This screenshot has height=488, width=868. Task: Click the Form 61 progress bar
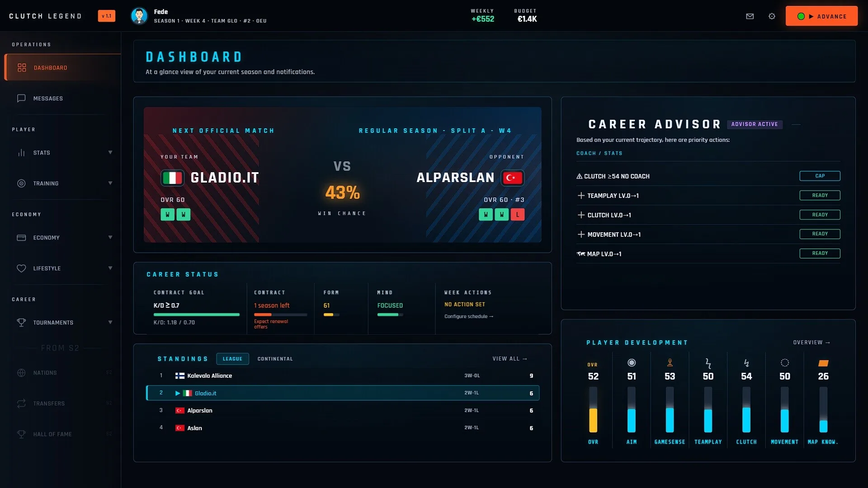331,314
